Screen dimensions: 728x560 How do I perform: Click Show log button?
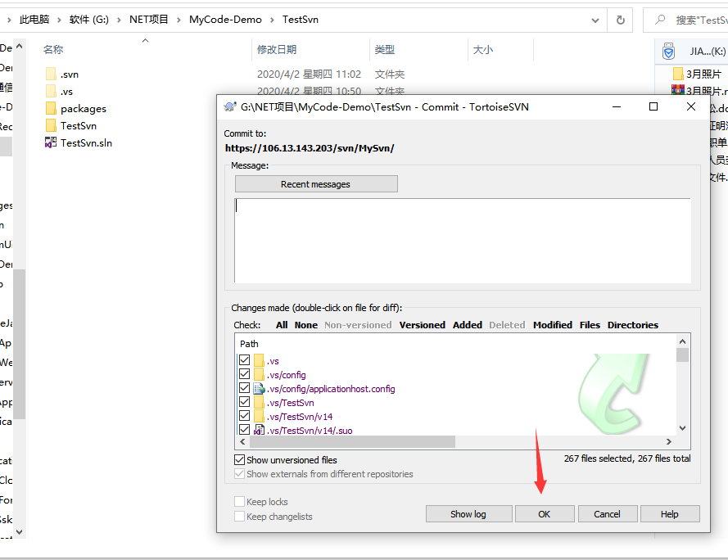[x=469, y=514]
